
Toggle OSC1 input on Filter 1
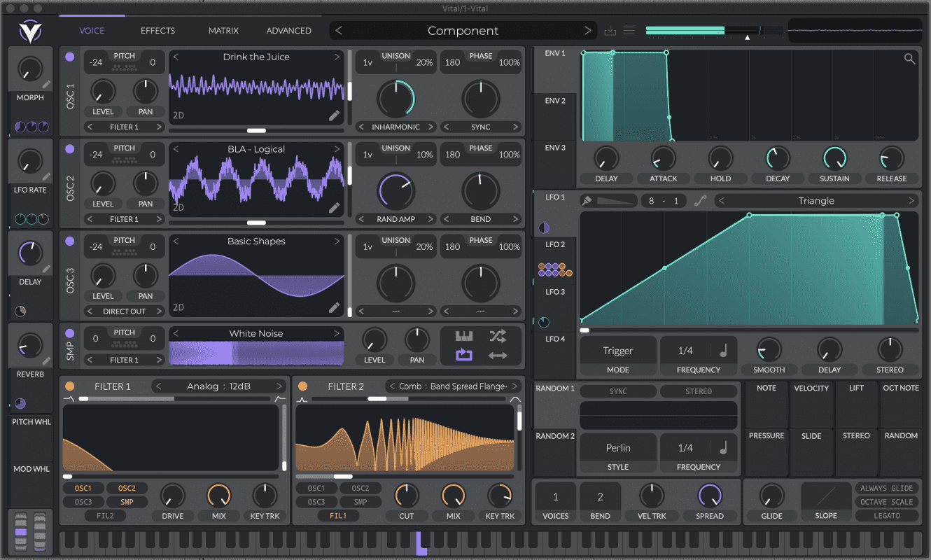tap(83, 488)
